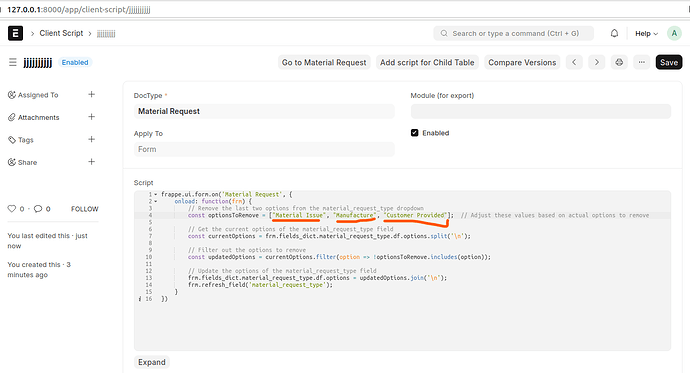Collapse code fold arrow on line 2

click(x=156, y=201)
